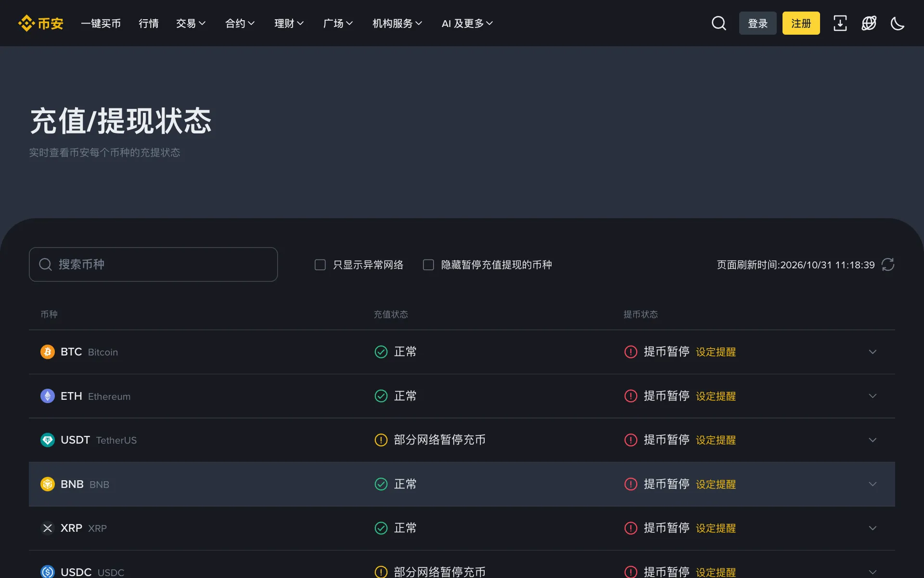Click the Binance 币安 logo
This screenshot has width=924, height=578.
click(41, 23)
